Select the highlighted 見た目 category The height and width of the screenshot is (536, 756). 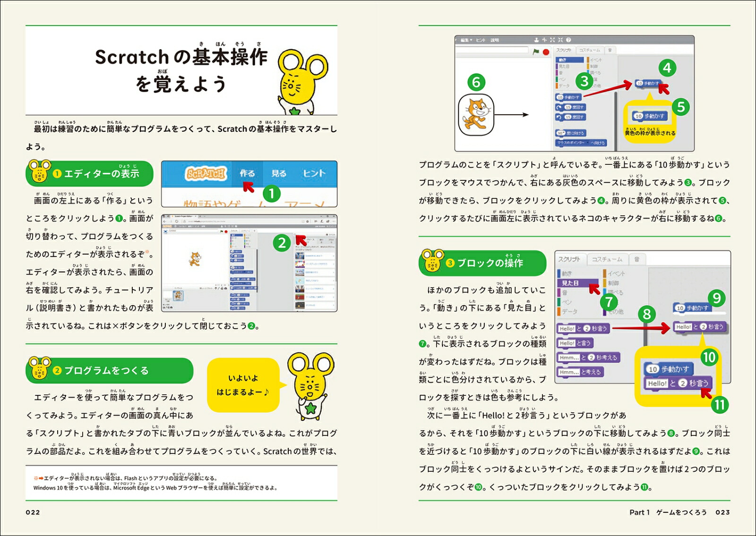tap(577, 283)
